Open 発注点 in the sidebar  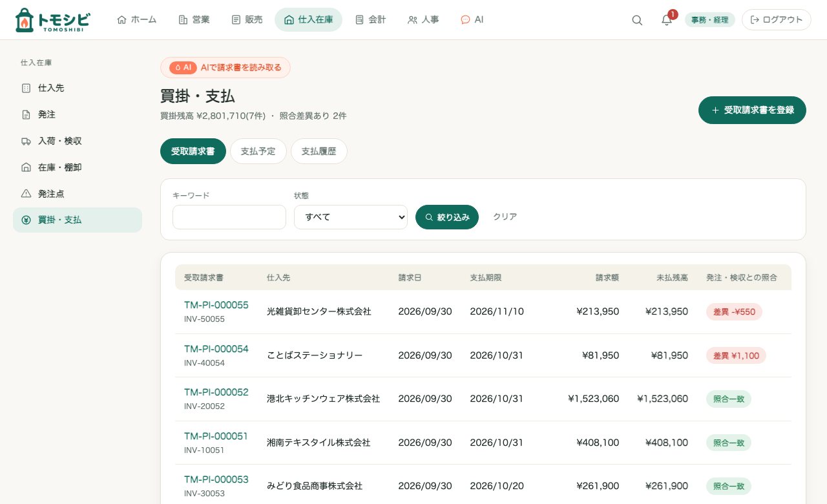78,194
